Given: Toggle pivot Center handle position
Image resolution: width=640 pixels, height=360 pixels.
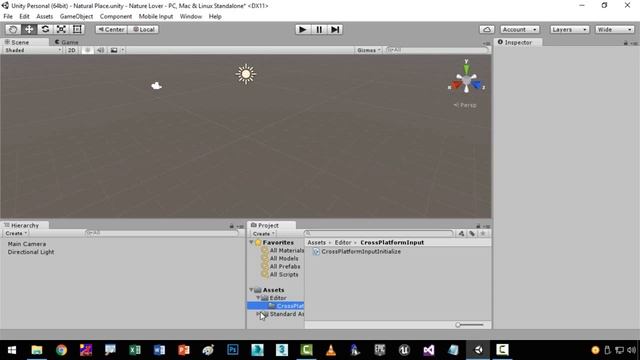Looking at the screenshot, I should (x=111, y=29).
